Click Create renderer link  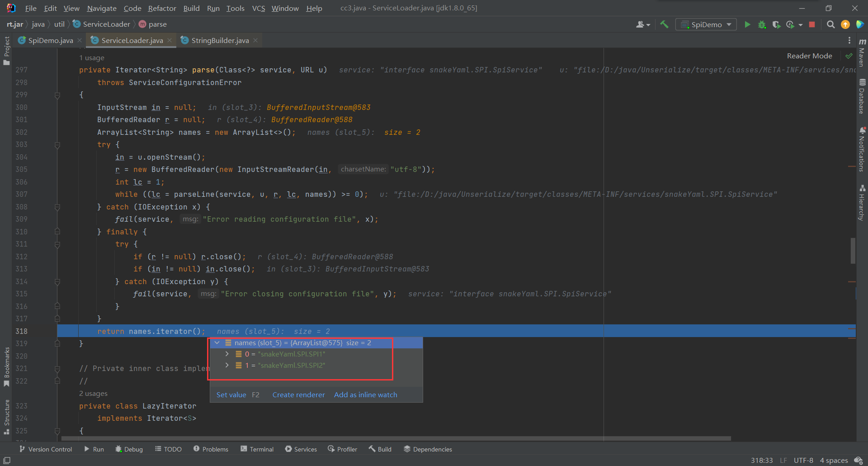coord(298,395)
